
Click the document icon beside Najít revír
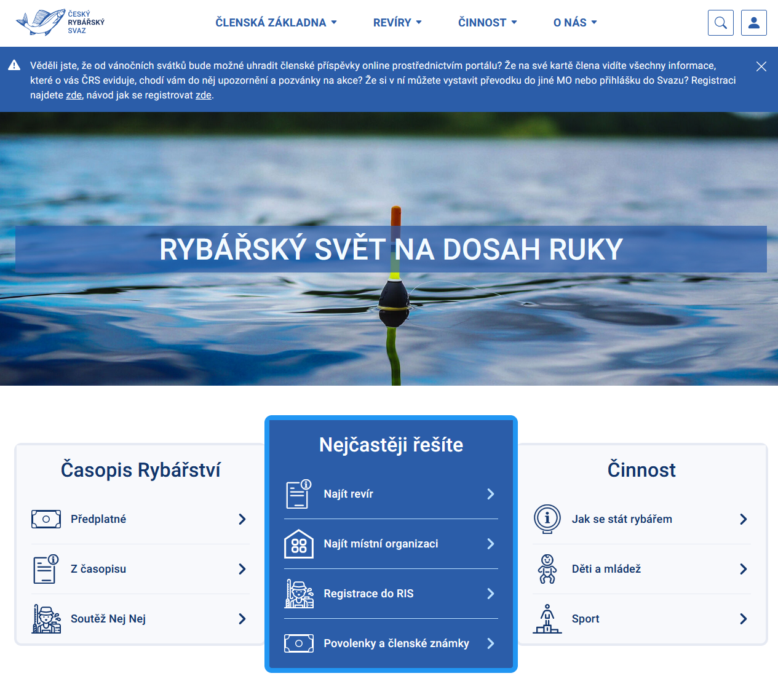[299, 494]
